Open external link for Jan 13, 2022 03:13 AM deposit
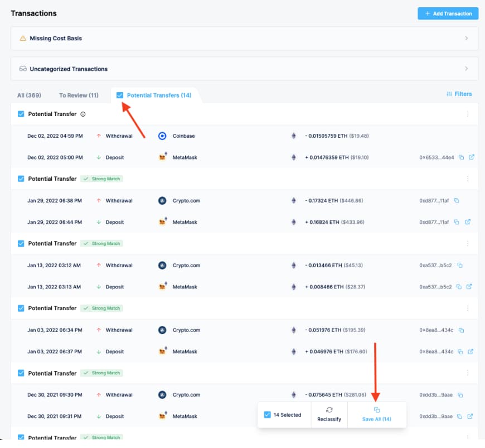Screen dimensions: 485x448 point(469,287)
